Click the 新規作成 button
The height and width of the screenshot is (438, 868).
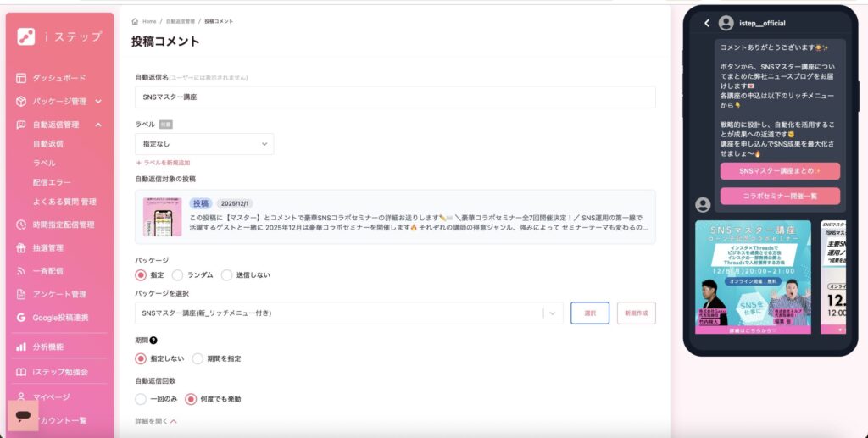coord(636,313)
